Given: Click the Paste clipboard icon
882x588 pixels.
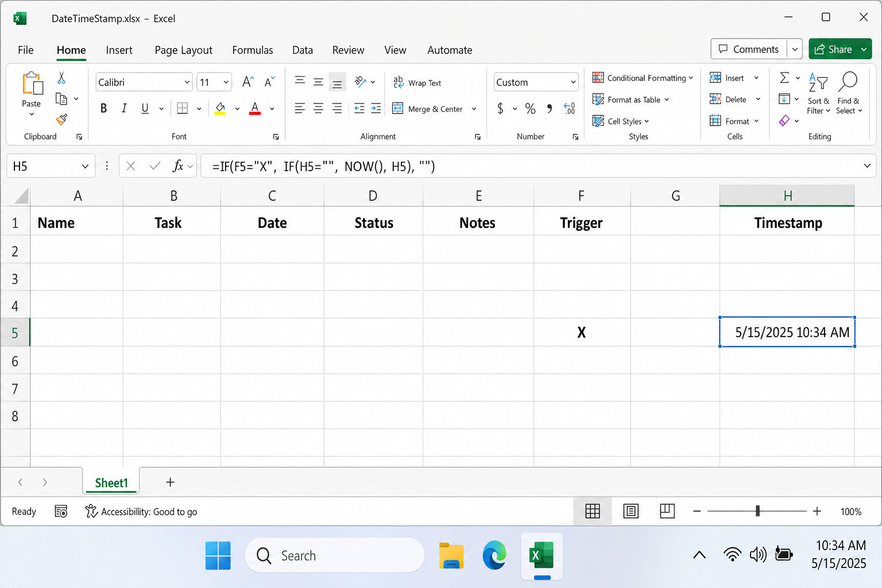Looking at the screenshot, I should click(32, 83).
